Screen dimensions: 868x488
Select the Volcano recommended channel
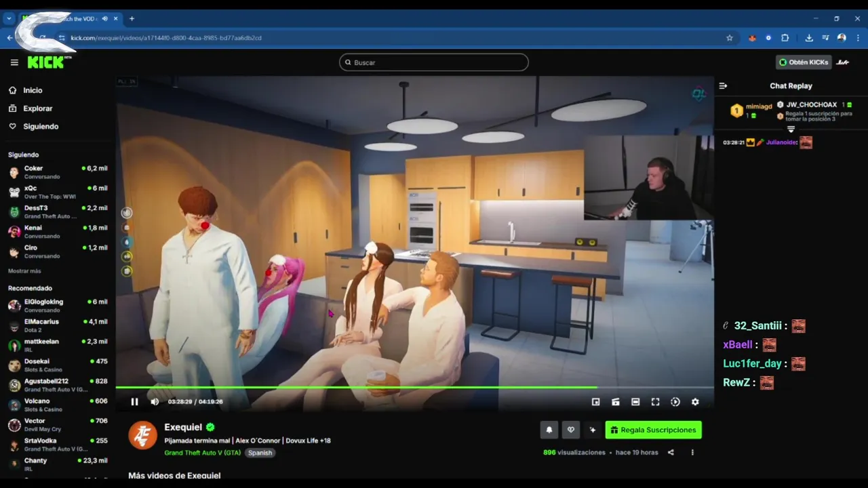tap(58, 405)
